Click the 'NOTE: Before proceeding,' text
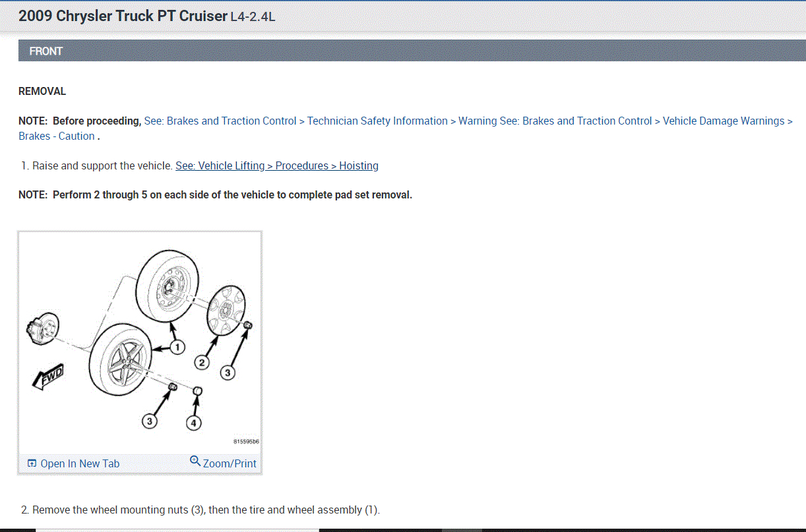 tap(80, 121)
